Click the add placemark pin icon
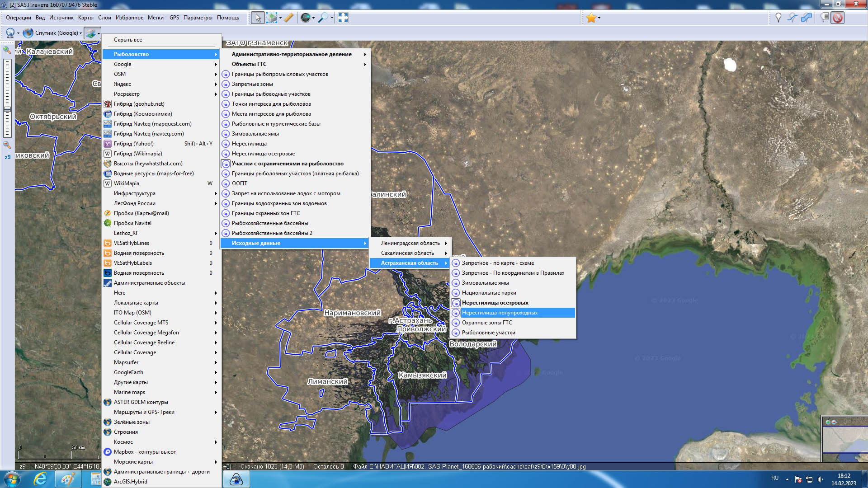This screenshot has width=868, height=488. coord(778,18)
